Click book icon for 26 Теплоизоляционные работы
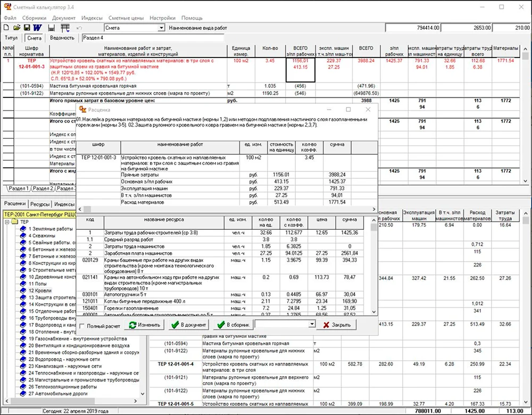This screenshot has height=415, width=532. (23, 387)
